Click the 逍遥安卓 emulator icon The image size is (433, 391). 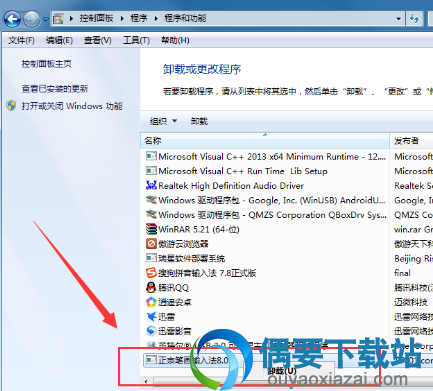151,302
